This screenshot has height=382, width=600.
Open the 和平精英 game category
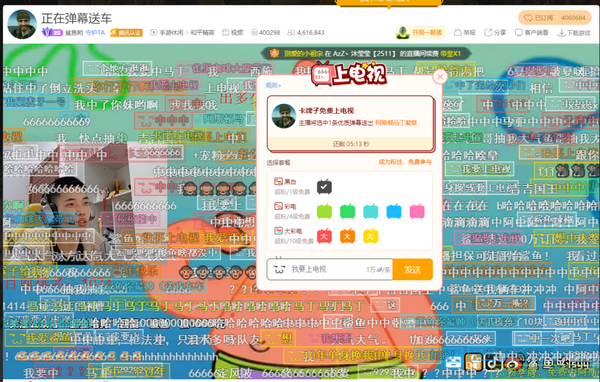[x=202, y=33]
